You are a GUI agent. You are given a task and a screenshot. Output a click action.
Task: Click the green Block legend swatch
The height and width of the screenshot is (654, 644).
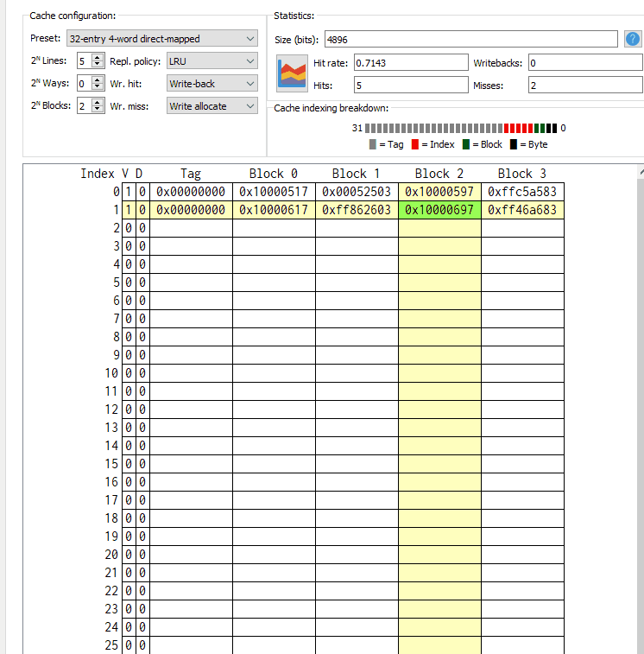point(466,144)
